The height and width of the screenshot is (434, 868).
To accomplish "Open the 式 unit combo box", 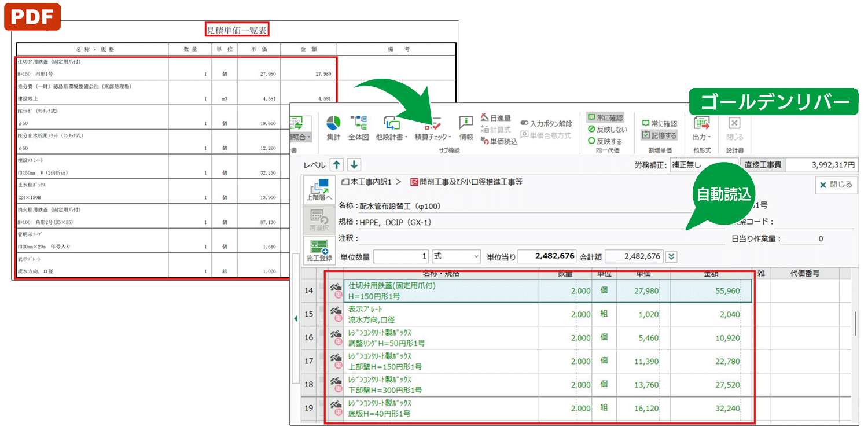I will click(x=456, y=256).
